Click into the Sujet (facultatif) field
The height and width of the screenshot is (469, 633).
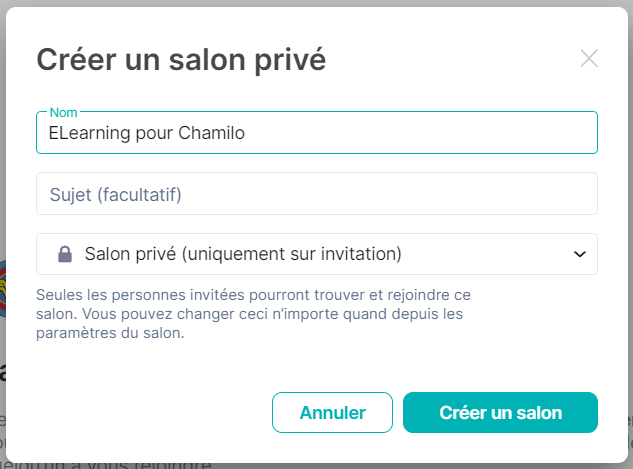316,193
